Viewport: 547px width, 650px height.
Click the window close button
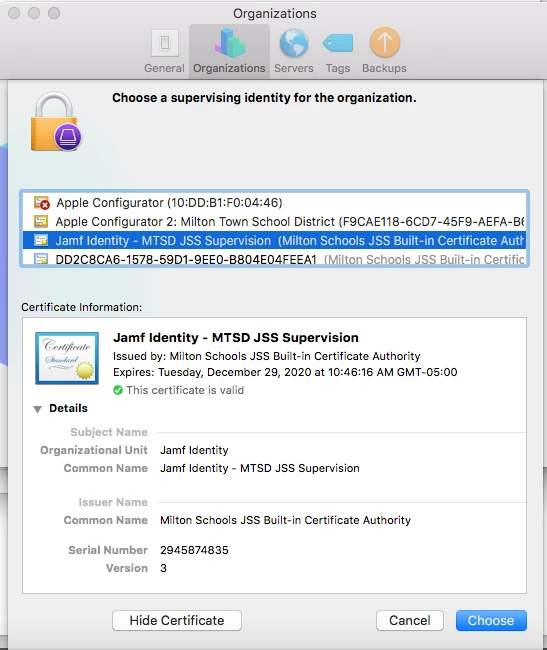[14, 13]
